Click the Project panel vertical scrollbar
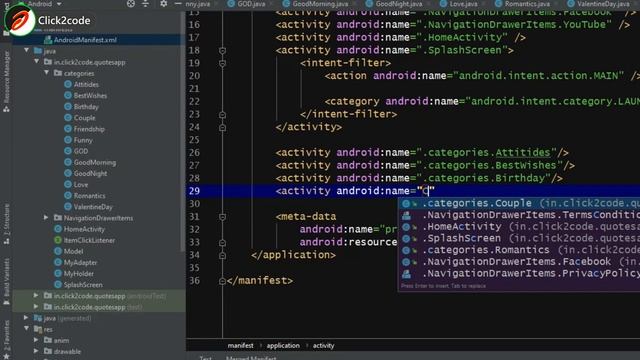 (x=182, y=131)
